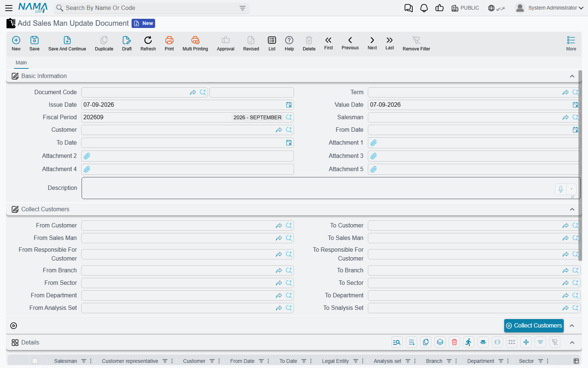Viewport: 588px width, 368px height.
Task: Collapse the Details section
Action: (572, 343)
